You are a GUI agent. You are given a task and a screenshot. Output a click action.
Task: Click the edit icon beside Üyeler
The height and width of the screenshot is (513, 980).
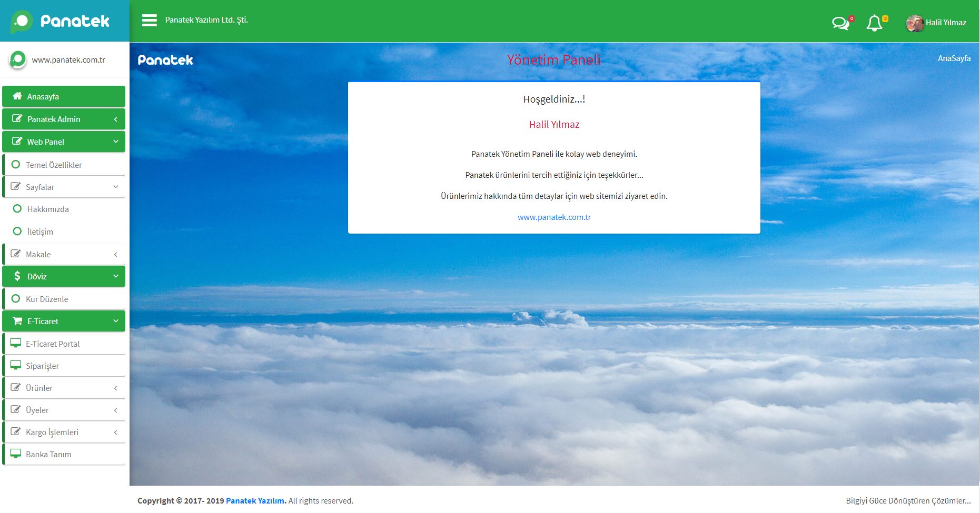click(x=16, y=409)
